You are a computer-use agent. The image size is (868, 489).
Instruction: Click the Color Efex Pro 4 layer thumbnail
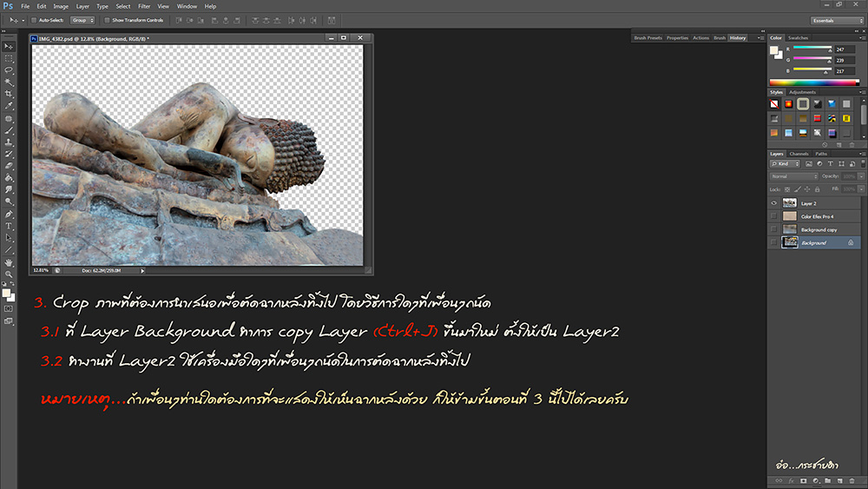click(789, 216)
